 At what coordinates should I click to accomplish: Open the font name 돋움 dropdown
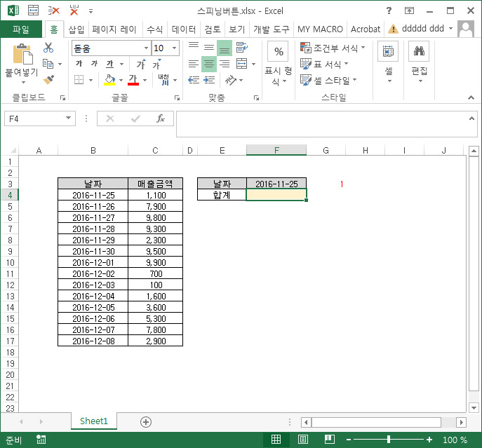tap(147, 48)
